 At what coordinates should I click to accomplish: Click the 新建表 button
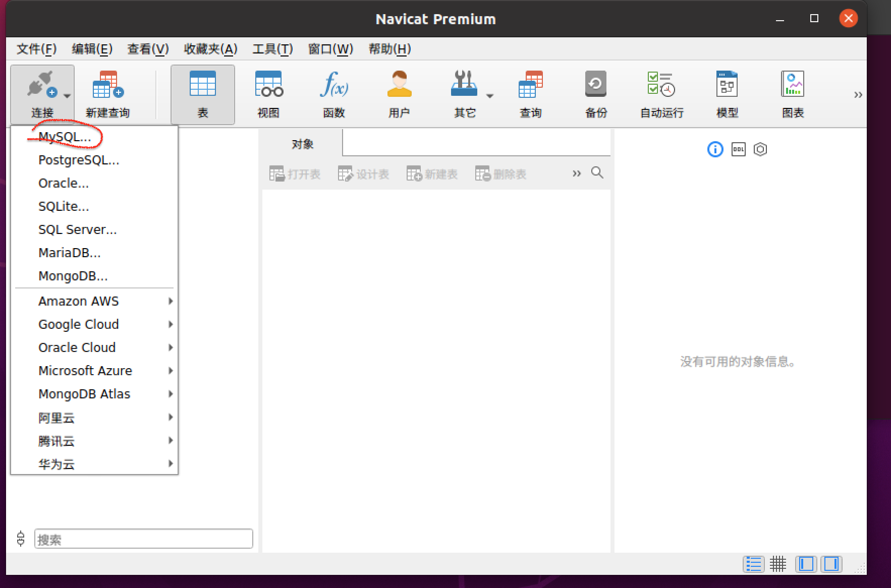432,174
